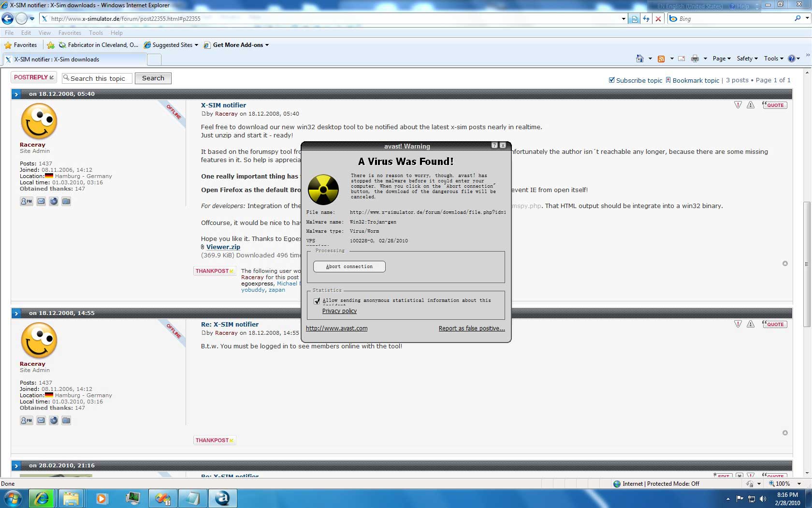Screen dimensions: 812x508
Task: Click the New Tab button
Action: click(154, 60)
